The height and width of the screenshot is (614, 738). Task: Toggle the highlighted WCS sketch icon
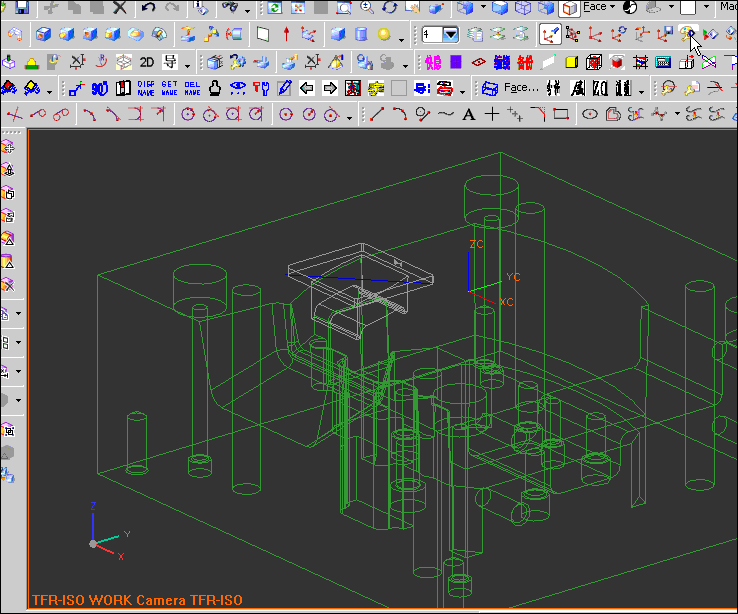(x=550, y=35)
